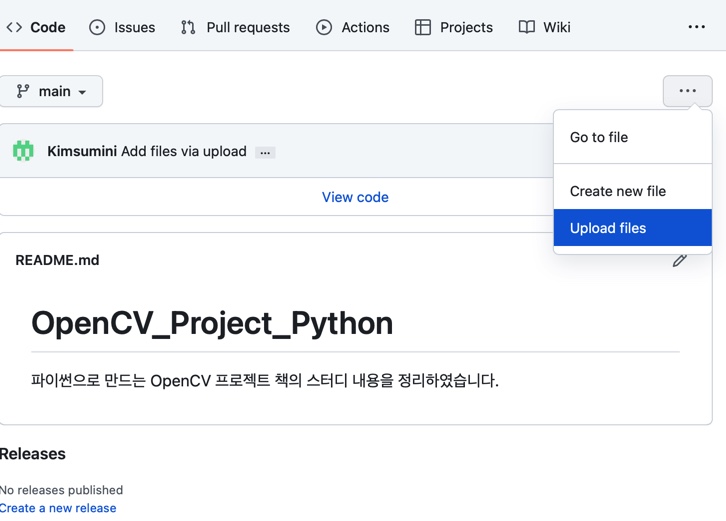Viewport: 726px width, 521px height.
Task: Click the Issues circle-dot icon
Action: (97, 27)
